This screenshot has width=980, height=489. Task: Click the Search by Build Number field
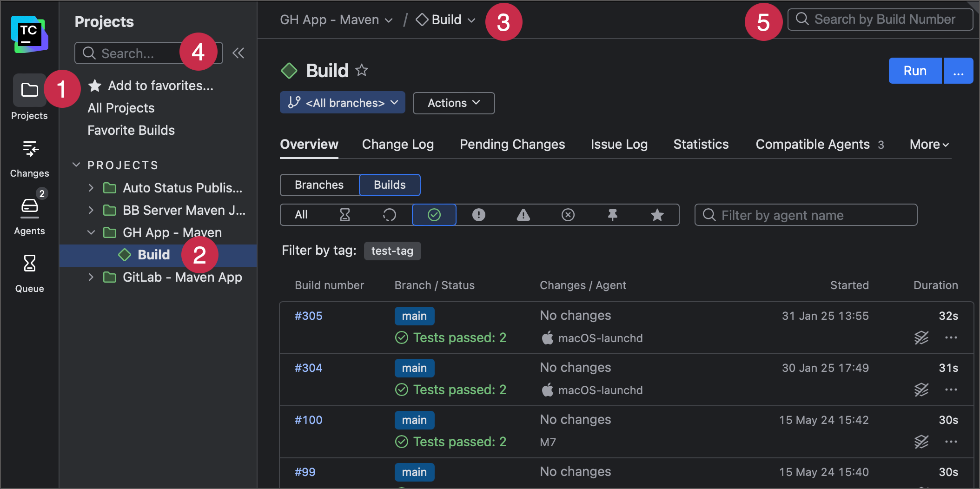879,19
